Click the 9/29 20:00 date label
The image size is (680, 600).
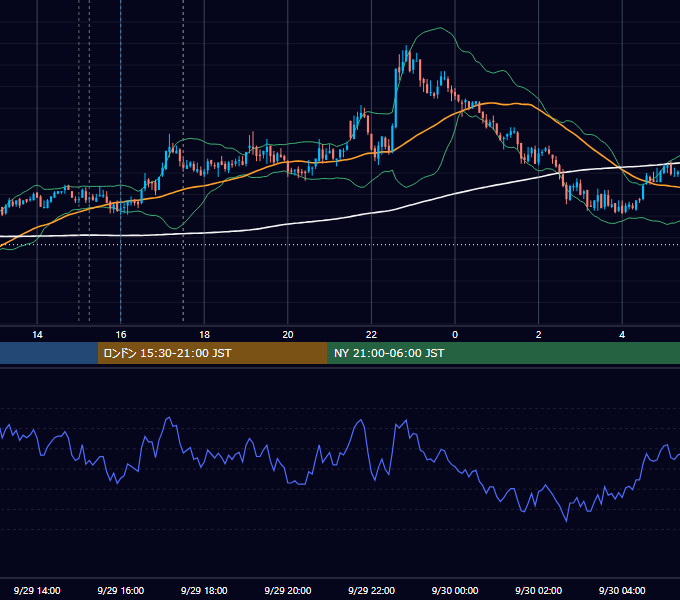(x=288, y=590)
